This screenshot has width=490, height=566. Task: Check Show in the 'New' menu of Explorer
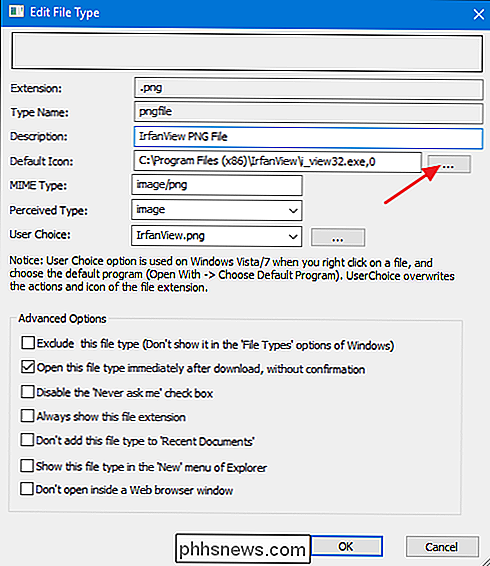point(27,466)
